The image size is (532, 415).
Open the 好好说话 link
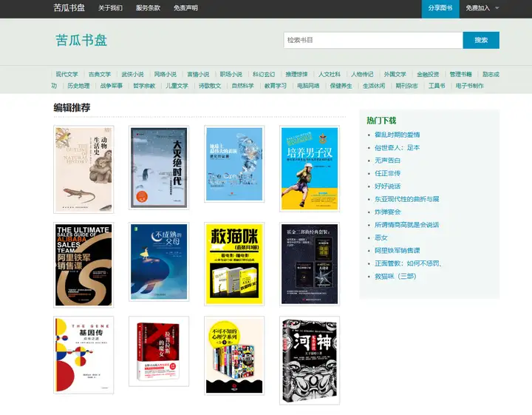pyautogui.click(x=387, y=186)
